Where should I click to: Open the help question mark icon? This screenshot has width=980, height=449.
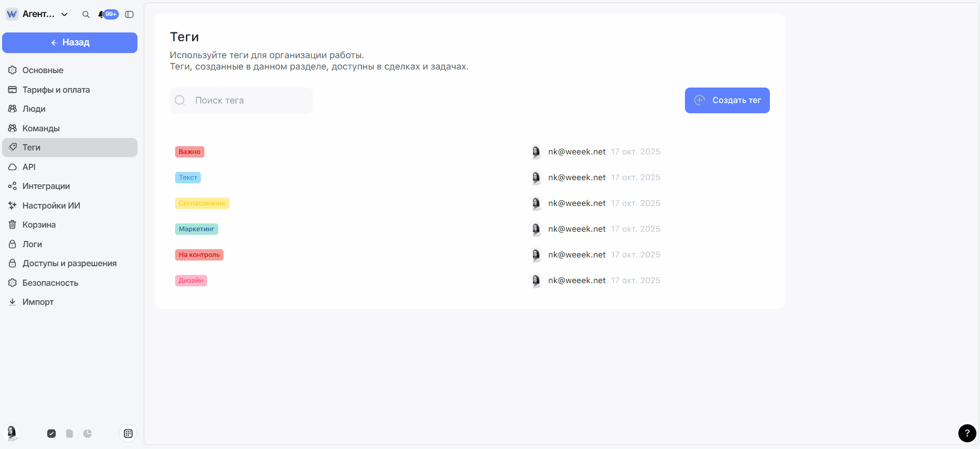[967, 433]
